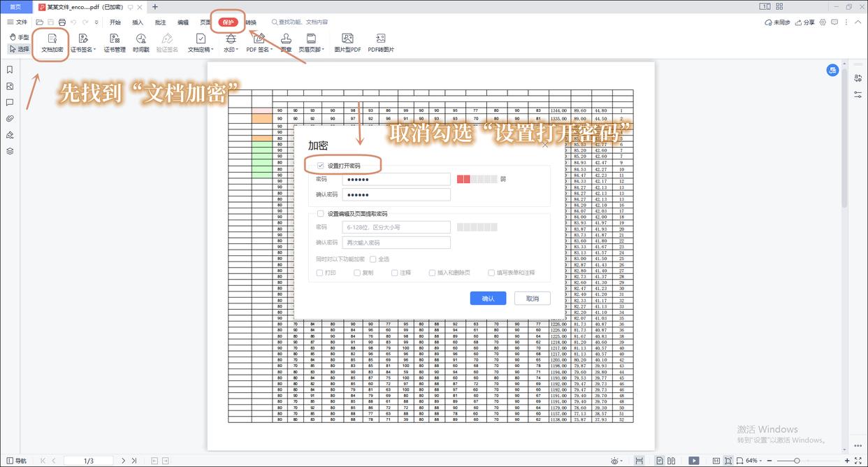Click the zoom slider in status bar

click(798, 461)
